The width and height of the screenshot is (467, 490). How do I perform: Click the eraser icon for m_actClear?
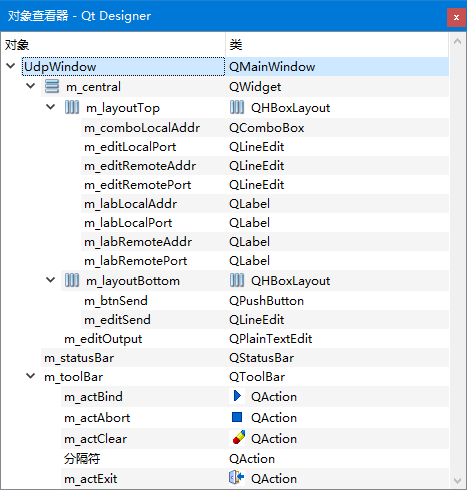[238, 438]
